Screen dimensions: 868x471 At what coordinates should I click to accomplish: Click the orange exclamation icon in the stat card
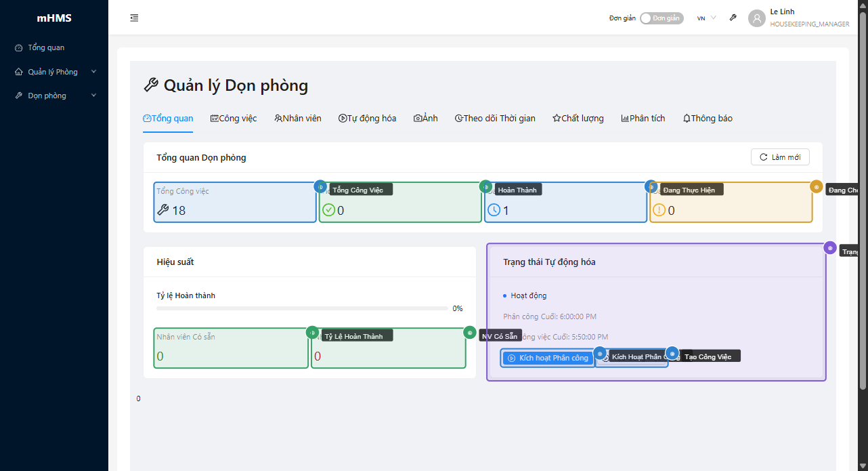pos(659,210)
